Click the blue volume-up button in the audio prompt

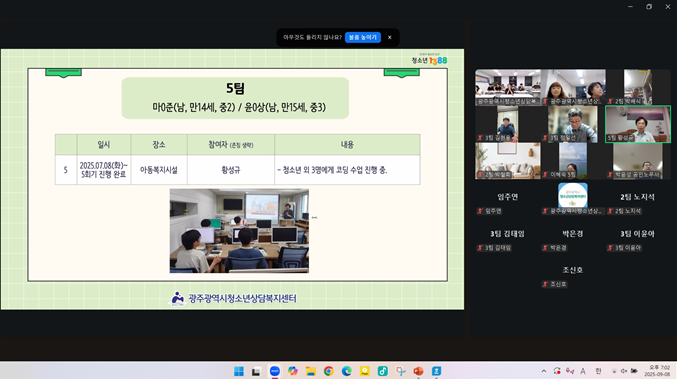pos(363,38)
